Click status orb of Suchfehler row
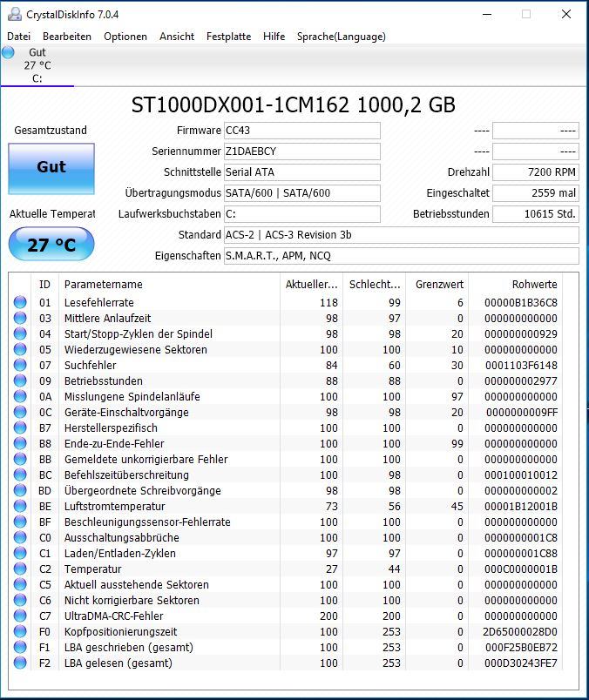This screenshot has height=700, width=589. point(20,365)
